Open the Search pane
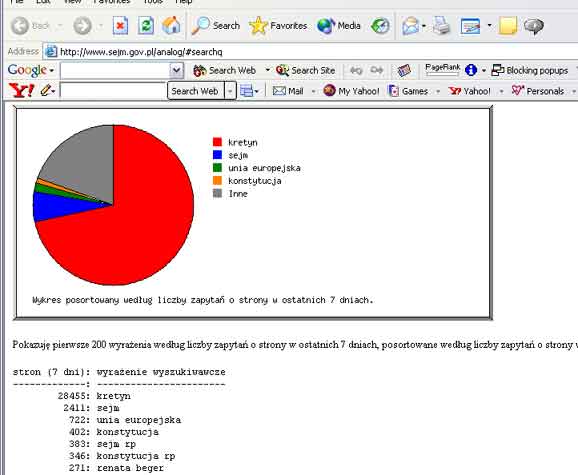Image resolution: width=578 pixels, height=475 pixels. pos(216,26)
